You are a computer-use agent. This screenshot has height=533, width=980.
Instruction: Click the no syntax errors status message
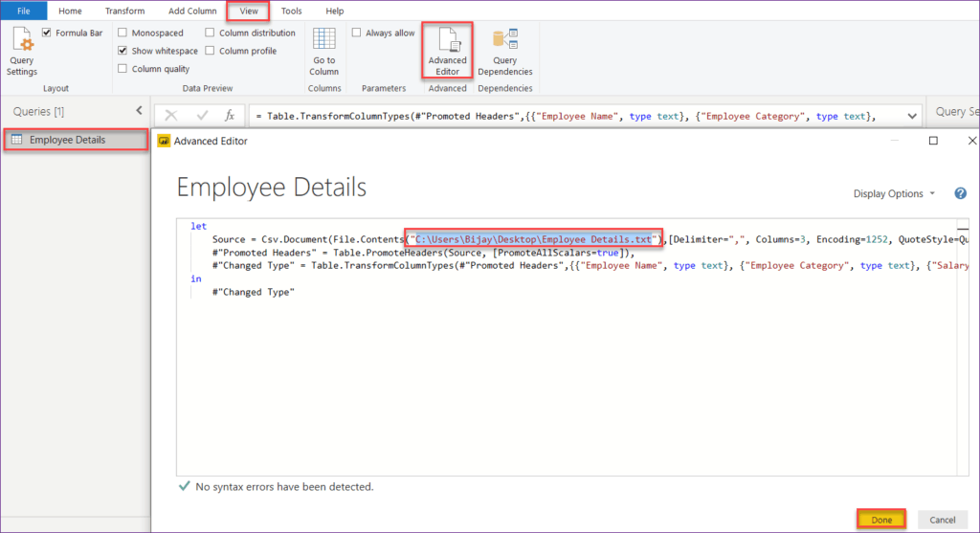[x=284, y=487]
